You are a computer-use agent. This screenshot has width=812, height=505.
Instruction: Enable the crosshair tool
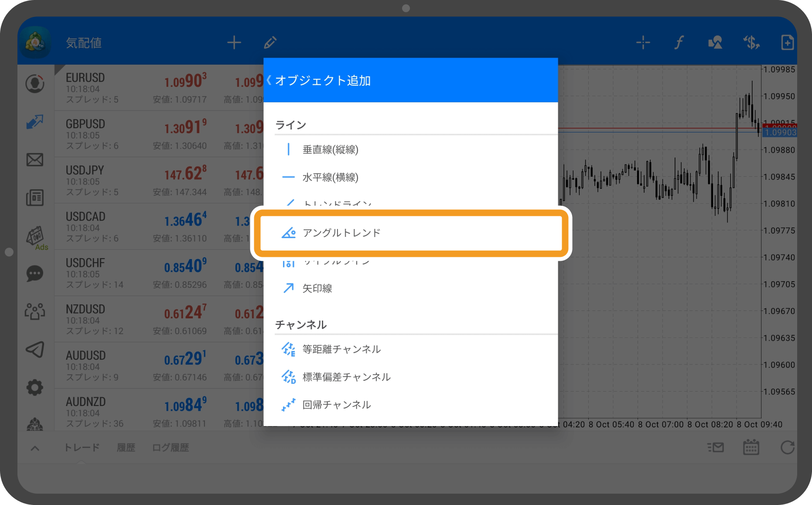[643, 43]
